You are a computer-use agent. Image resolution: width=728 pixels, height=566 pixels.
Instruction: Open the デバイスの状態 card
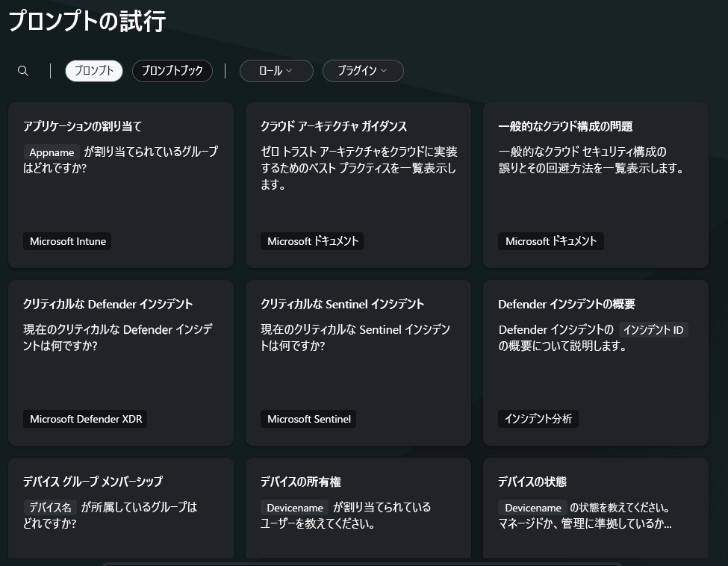pyautogui.click(x=596, y=508)
